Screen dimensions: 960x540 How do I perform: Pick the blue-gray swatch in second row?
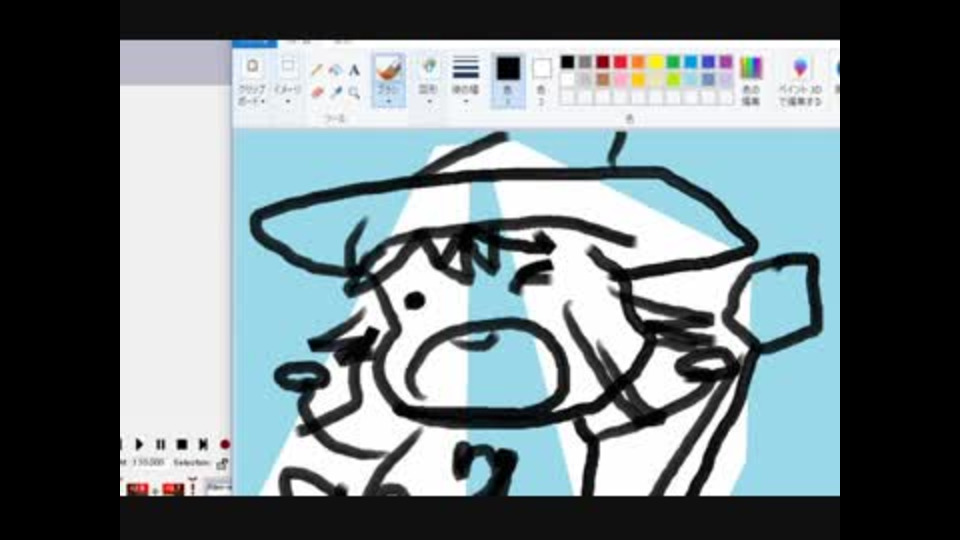pos(708,80)
